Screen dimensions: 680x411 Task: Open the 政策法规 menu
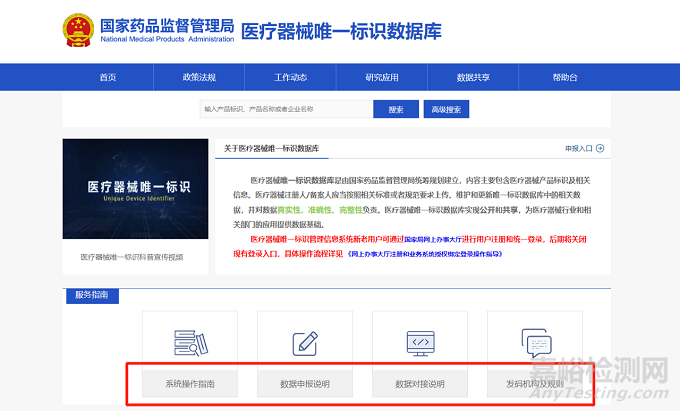click(199, 77)
